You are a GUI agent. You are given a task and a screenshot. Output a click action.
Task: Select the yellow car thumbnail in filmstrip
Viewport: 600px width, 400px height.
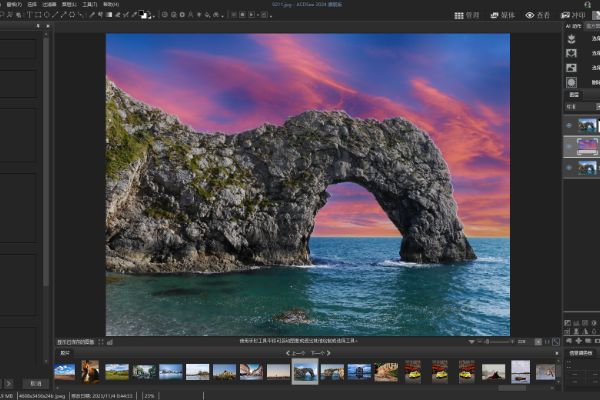point(413,371)
